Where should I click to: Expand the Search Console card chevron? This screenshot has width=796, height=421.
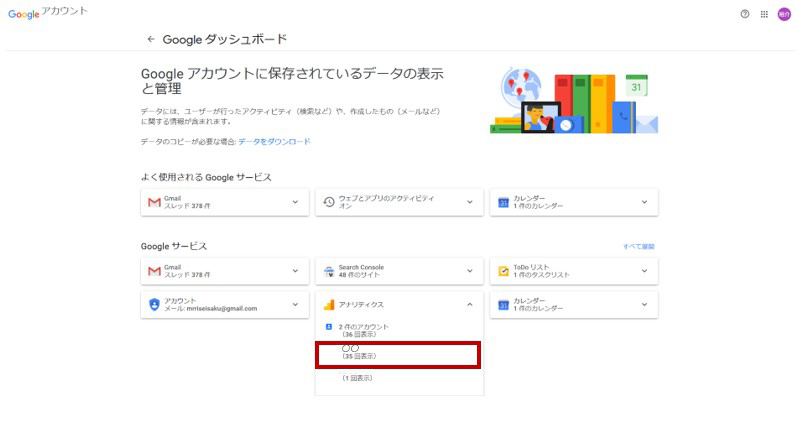(x=470, y=271)
